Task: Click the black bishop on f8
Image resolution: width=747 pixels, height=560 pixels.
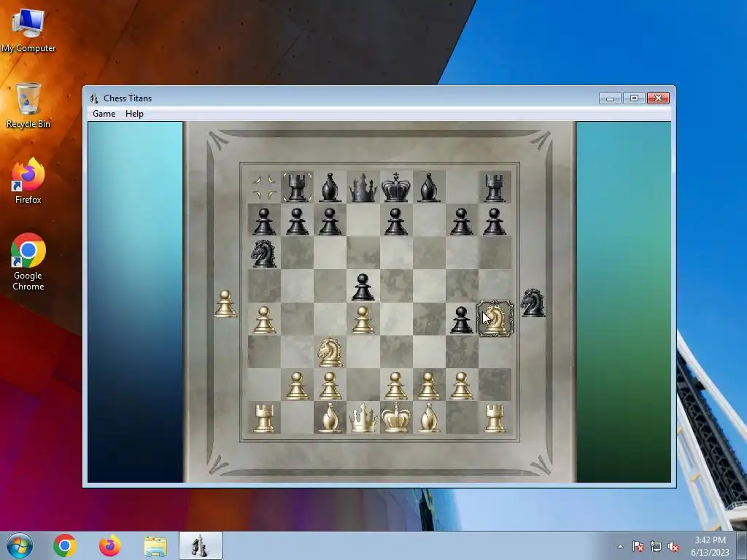Action: [429, 187]
